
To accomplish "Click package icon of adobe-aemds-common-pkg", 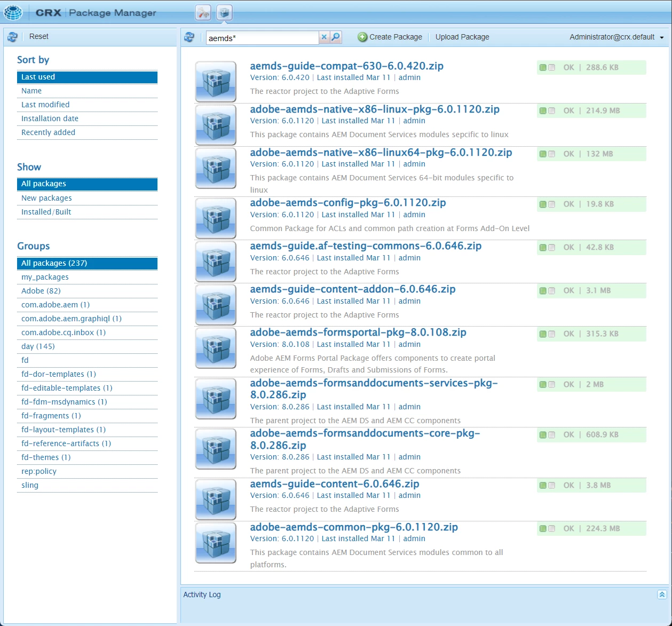I will (216, 543).
